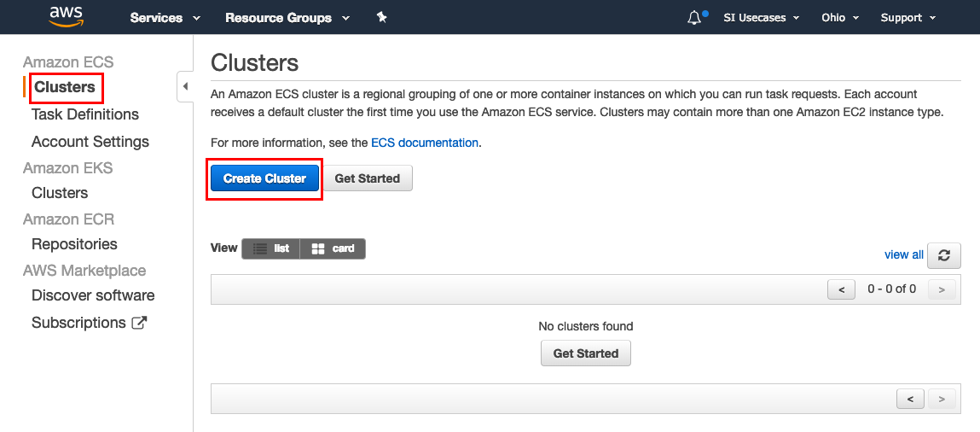Viewport: 980px width, 432px height.
Task: Open the notifications bell icon
Action: pyautogui.click(x=693, y=18)
